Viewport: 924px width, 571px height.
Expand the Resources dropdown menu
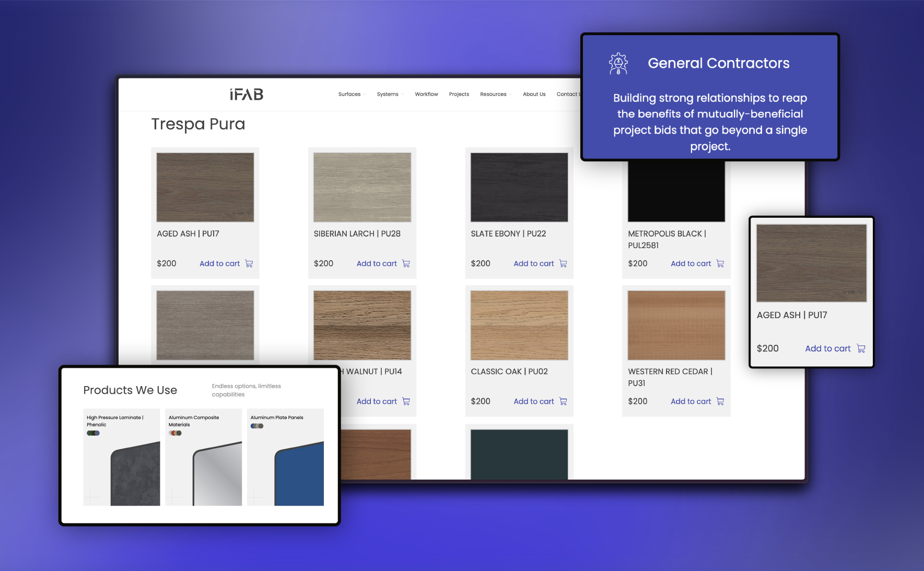coord(495,95)
